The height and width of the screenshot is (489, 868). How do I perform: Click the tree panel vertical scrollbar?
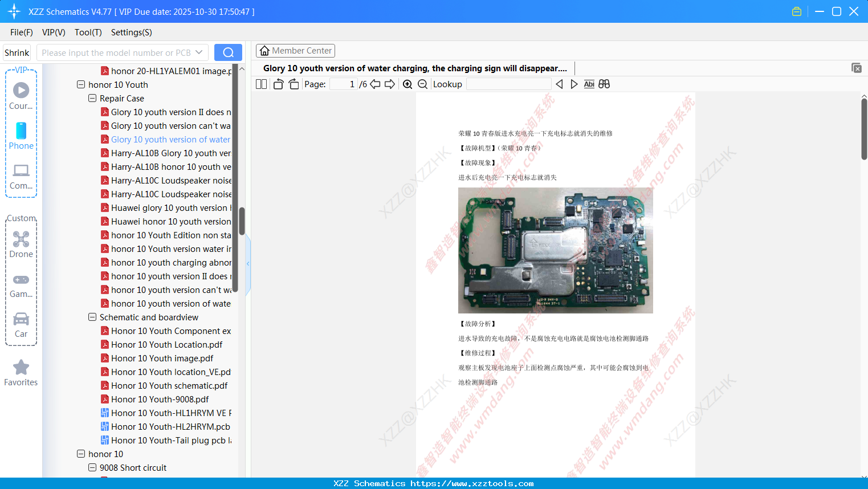(242, 221)
